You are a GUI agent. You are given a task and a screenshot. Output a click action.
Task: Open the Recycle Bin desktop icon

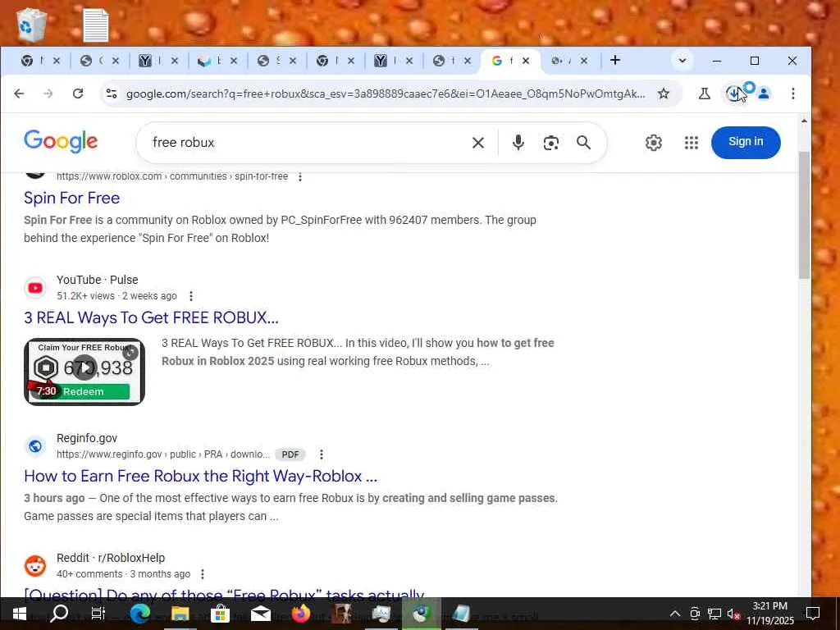(x=31, y=25)
